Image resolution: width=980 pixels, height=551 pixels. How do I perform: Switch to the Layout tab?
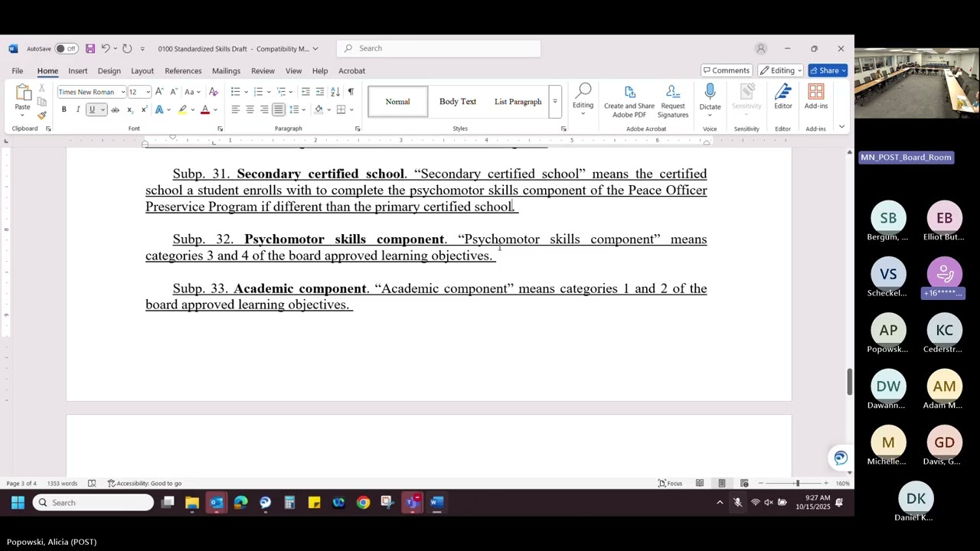pyautogui.click(x=142, y=71)
